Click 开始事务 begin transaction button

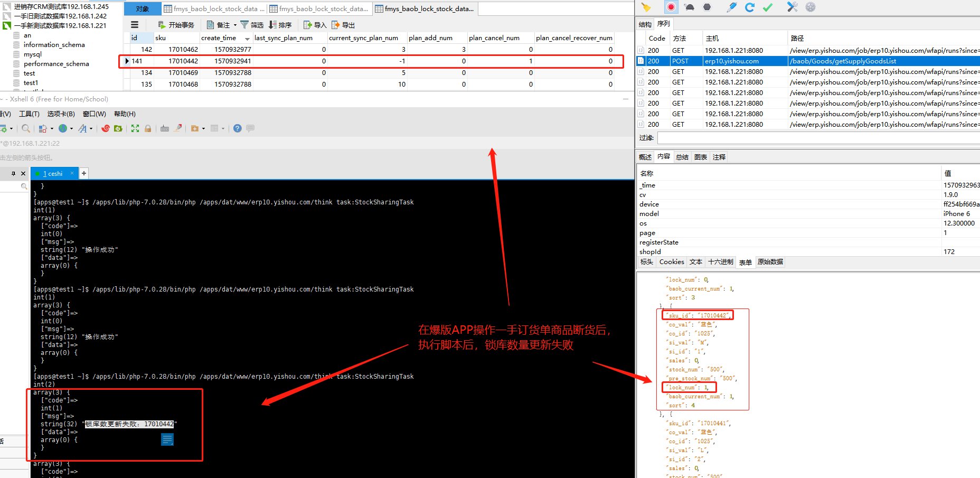[176, 25]
